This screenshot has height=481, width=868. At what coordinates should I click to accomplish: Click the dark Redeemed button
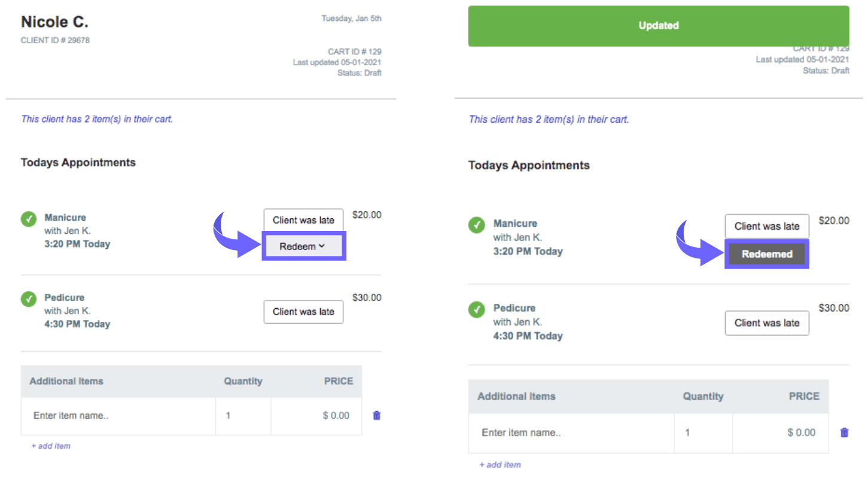coord(766,254)
